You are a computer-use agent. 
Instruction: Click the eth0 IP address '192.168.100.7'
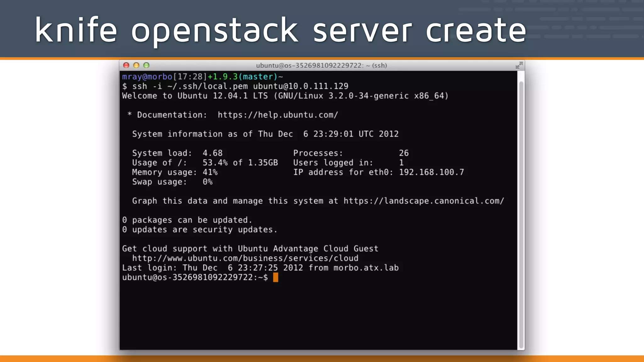(x=431, y=173)
